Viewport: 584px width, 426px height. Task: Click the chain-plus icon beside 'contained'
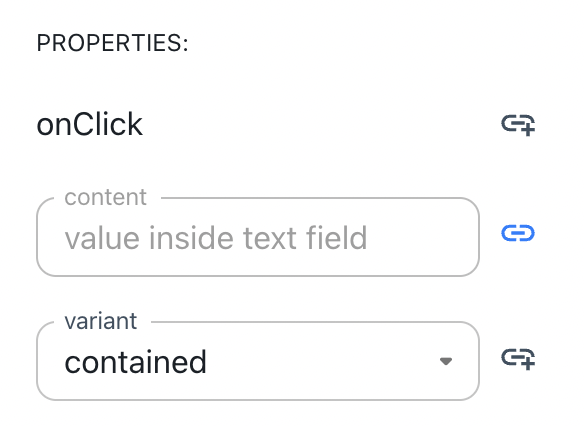pos(518,359)
